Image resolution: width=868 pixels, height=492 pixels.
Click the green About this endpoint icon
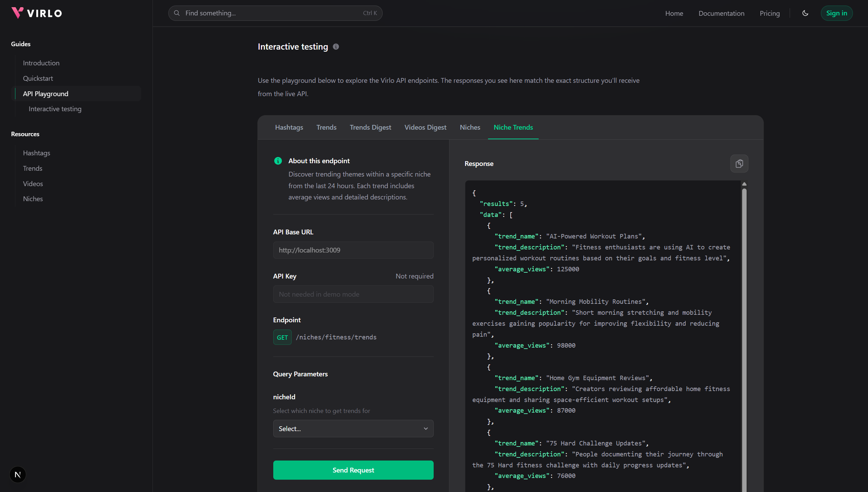tap(278, 161)
